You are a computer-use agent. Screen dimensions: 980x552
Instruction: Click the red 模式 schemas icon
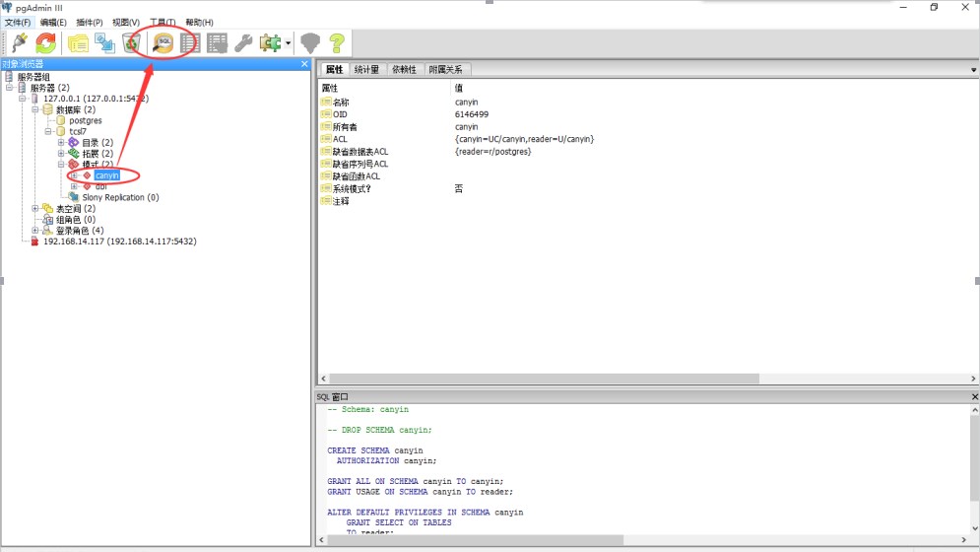tap(74, 165)
